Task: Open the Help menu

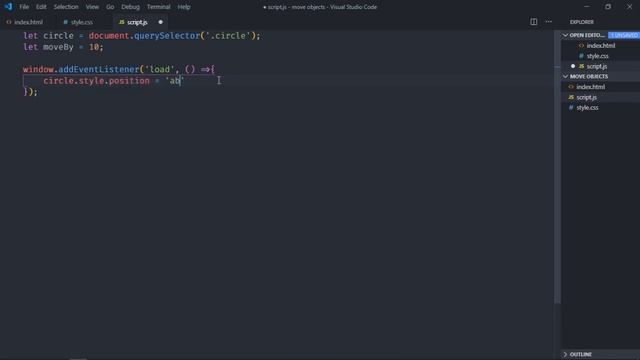Action: (x=184, y=7)
